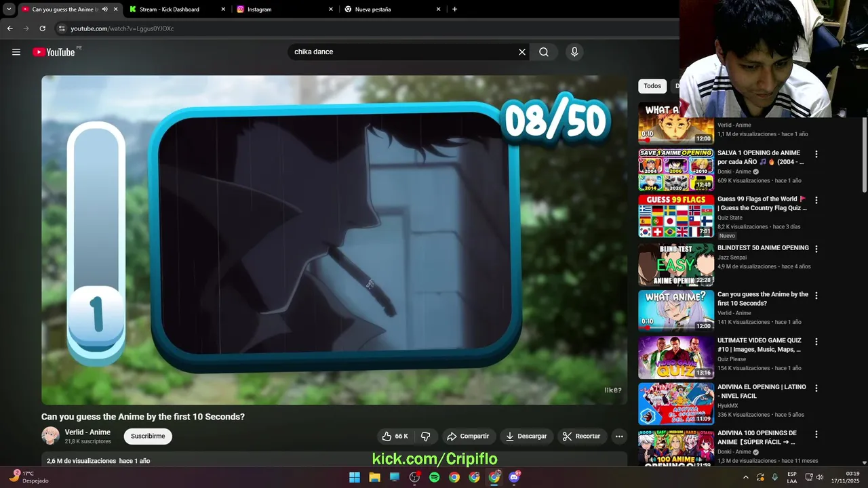Click the page vertical scrollbar thumb
Screen dimensions: 868x488
(x=864, y=155)
